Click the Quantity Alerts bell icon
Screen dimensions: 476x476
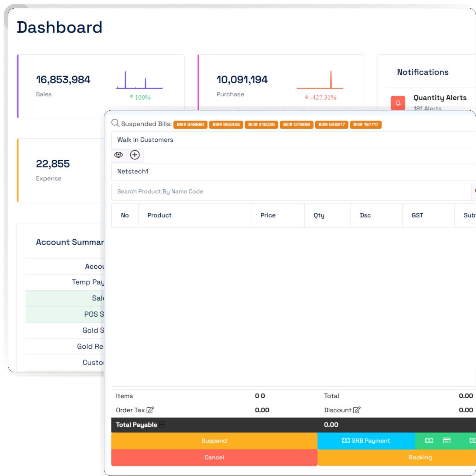[x=398, y=103]
